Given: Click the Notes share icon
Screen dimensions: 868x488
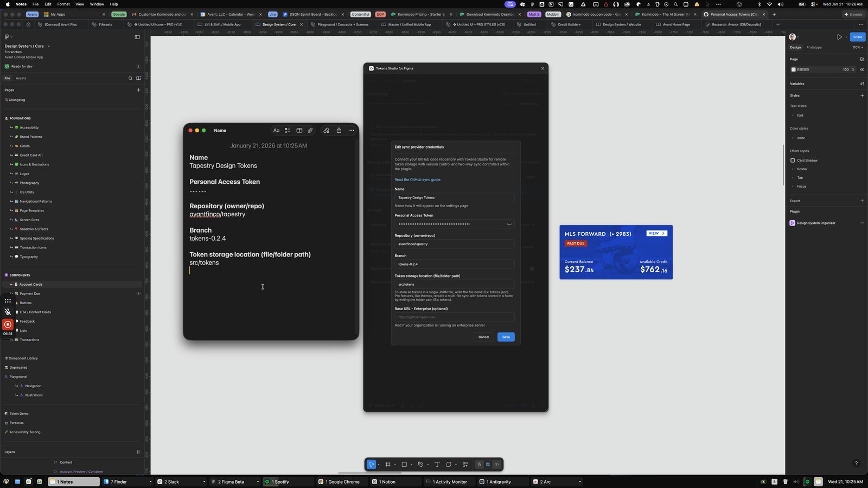Looking at the screenshot, I should tap(339, 131).
